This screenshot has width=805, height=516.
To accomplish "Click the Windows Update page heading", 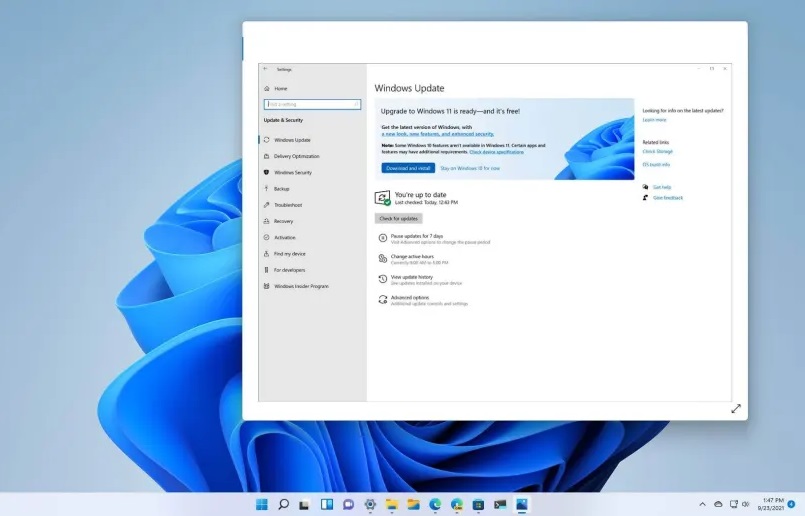I will 409,88.
